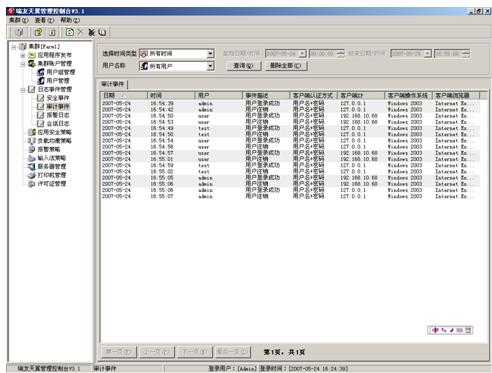Select the row with time 16:54:53

290,122
